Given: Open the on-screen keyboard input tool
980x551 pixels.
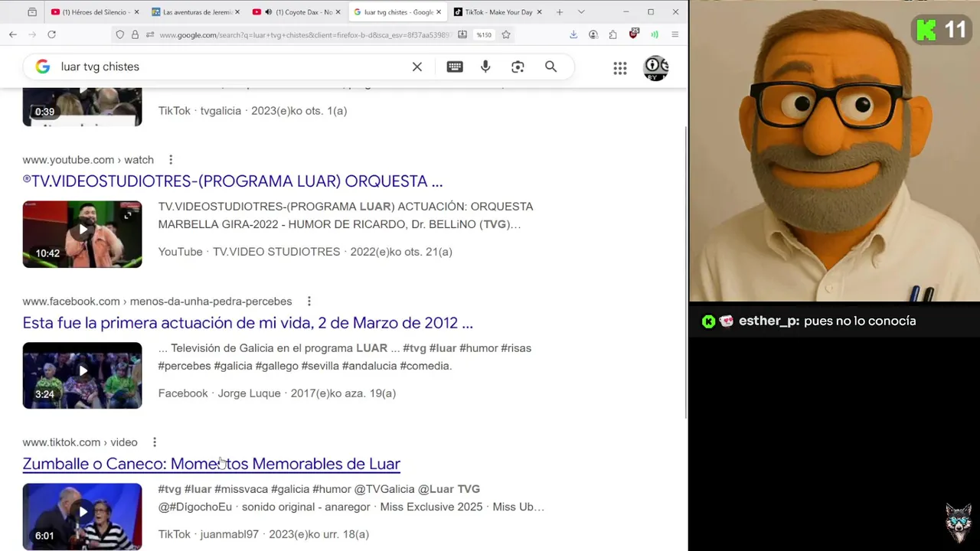Looking at the screenshot, I should (x=455, y=67).
